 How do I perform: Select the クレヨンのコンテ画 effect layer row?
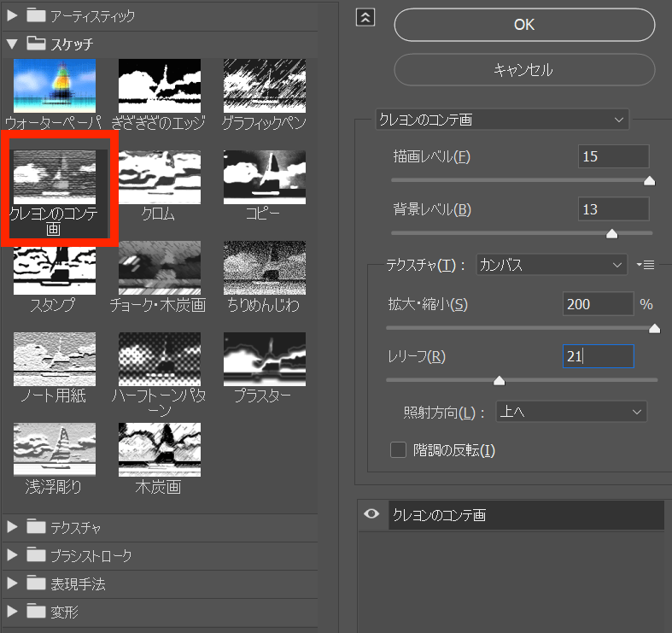coord(526,514)
